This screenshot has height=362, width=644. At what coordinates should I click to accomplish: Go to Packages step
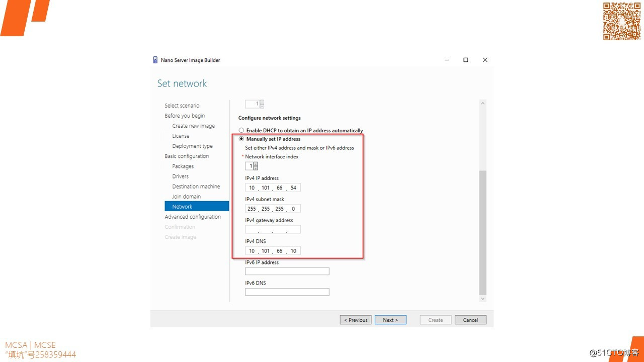[x=183, y=166]
